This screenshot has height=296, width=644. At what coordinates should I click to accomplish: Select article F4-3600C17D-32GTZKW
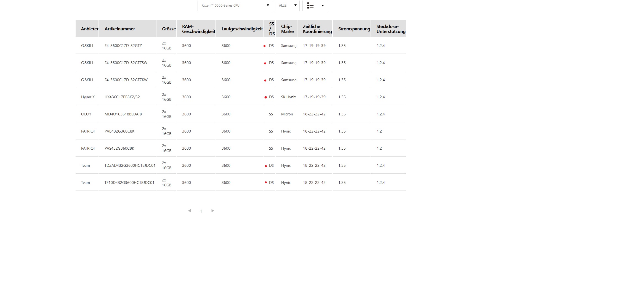pyautogui.click(x=126, y=80)
